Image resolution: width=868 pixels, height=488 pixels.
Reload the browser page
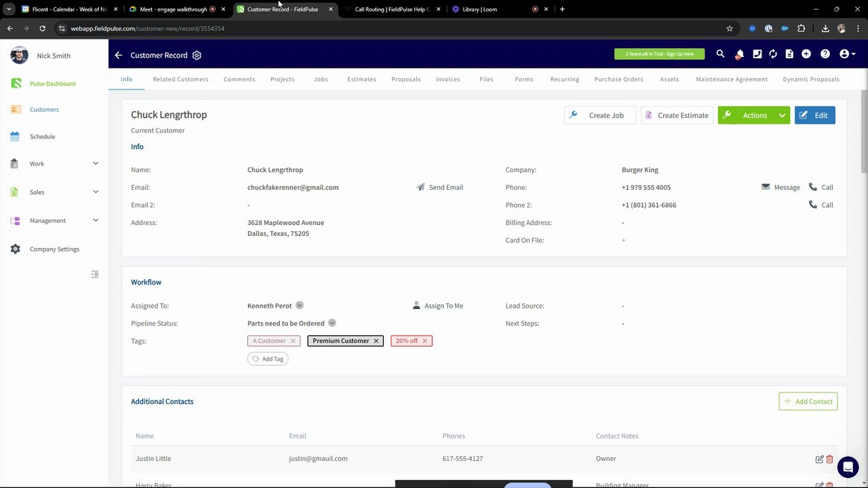pyautogui.click(x=42, y=28)
